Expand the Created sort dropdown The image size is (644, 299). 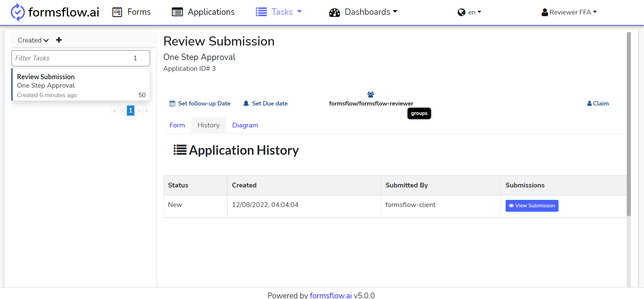(33, 40)
